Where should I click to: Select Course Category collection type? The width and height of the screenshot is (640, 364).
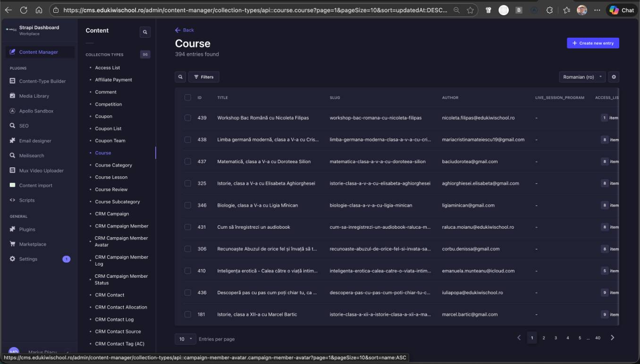[113, 165]
